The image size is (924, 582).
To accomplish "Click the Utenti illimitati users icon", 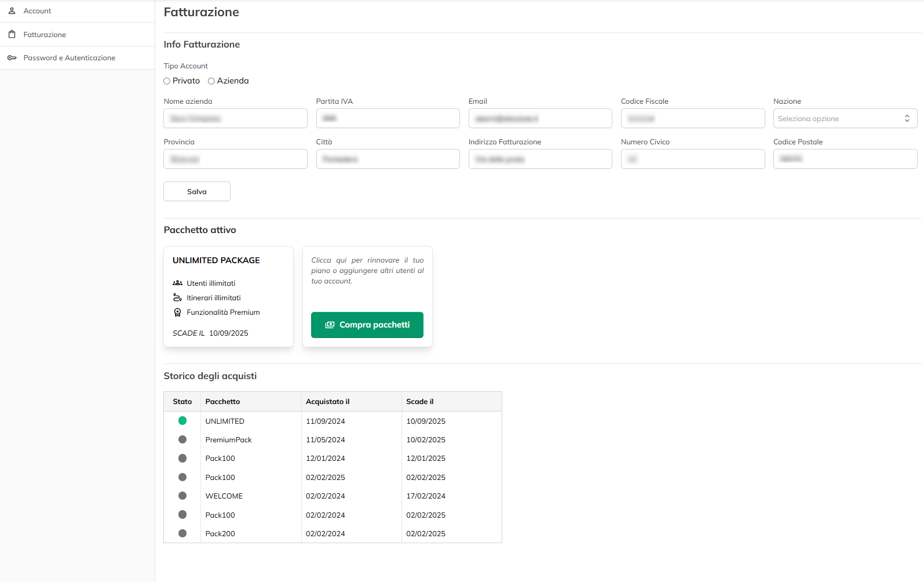I will (177, 283).
